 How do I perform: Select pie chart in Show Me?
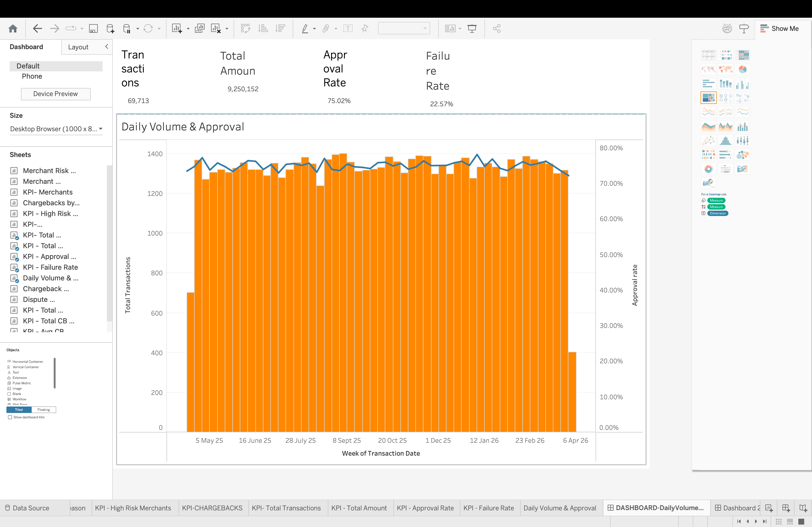[x=742, y=69]
